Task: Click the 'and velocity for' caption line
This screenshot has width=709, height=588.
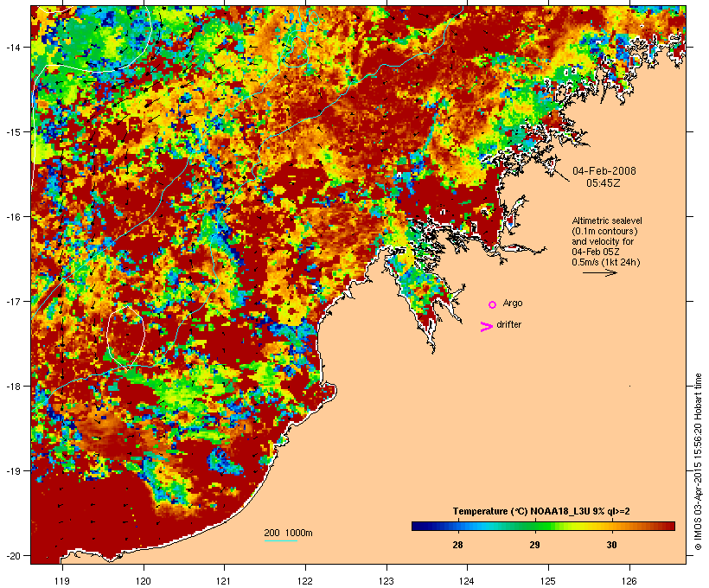Action: tap(603, 241)
